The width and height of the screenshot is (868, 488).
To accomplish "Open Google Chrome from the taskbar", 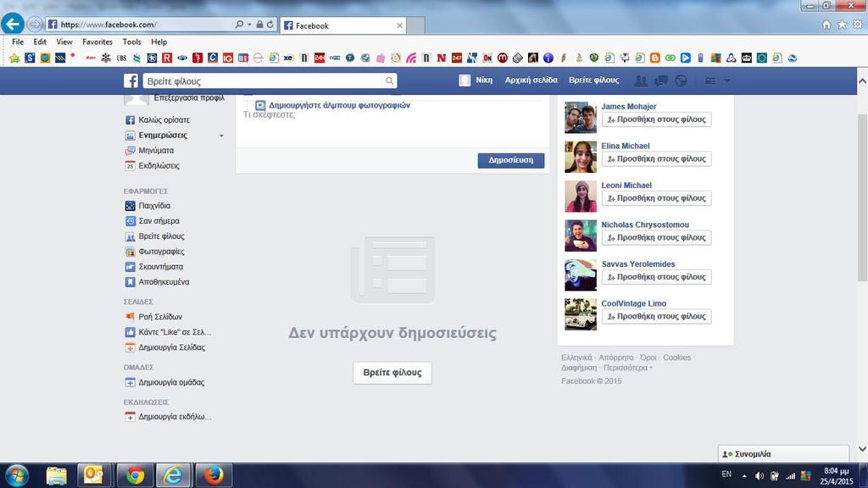I will (x=135, y=475).
